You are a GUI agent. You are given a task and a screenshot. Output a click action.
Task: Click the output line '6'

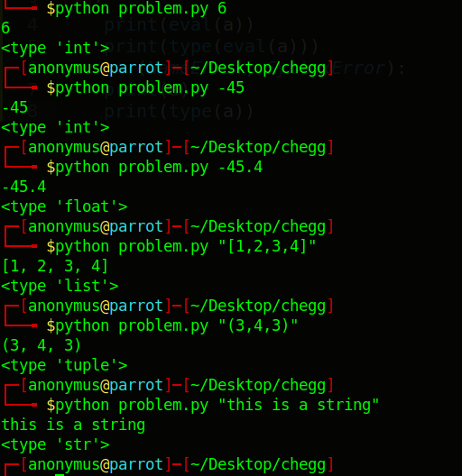click(x=5, y=28)
